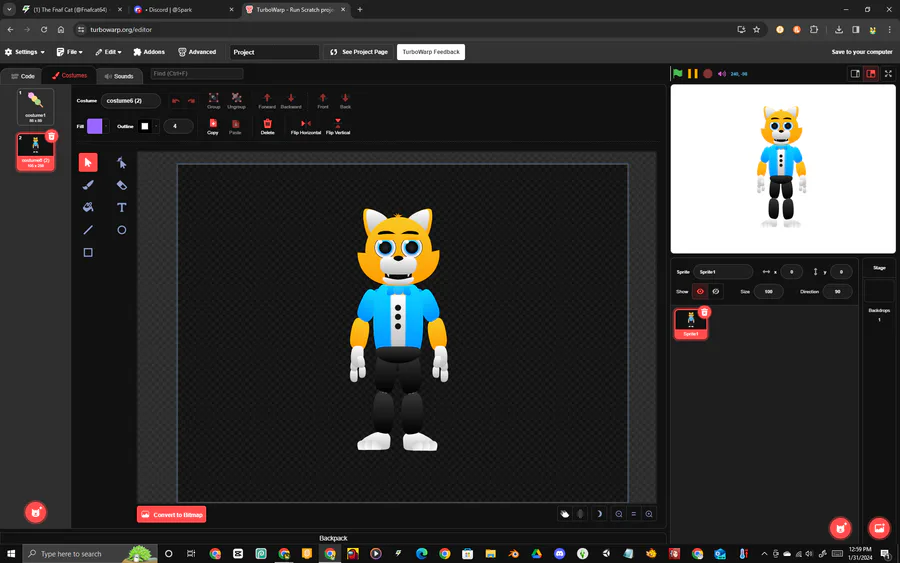Image resolution: width=900 pixels, height=563 pixels.
Task: Click the Flip Horizontal icon
Action: [305, 127]
